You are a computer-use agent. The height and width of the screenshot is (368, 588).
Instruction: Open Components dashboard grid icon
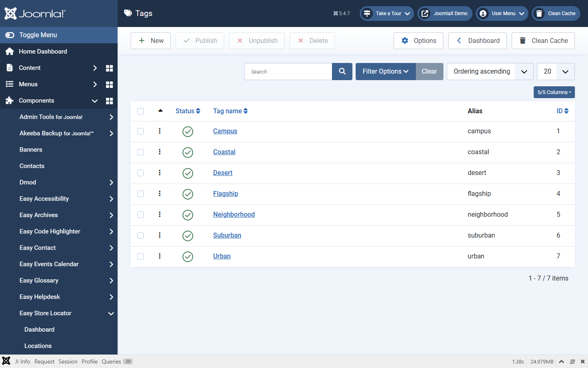[x=109, y=101]
